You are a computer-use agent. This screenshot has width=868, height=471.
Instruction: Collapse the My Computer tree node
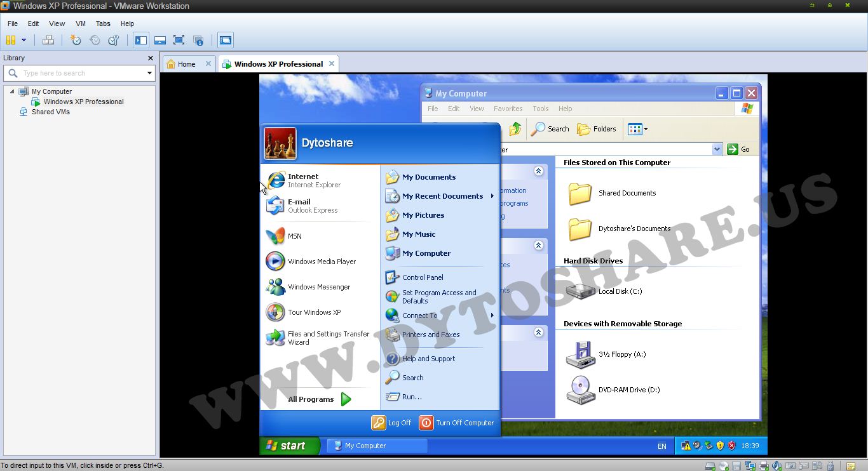[x=11, y=91]
